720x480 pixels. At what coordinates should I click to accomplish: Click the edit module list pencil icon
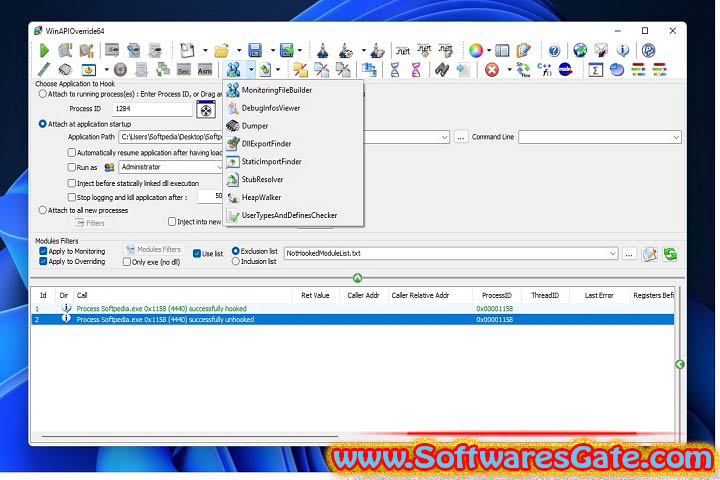[x=650, y=254]
